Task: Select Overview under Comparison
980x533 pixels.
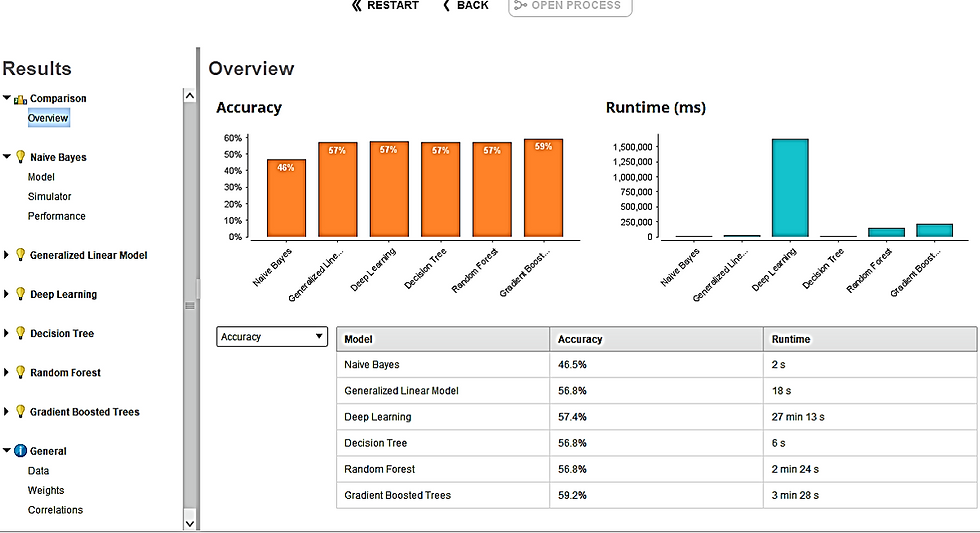Action: [x=48, y=118]
